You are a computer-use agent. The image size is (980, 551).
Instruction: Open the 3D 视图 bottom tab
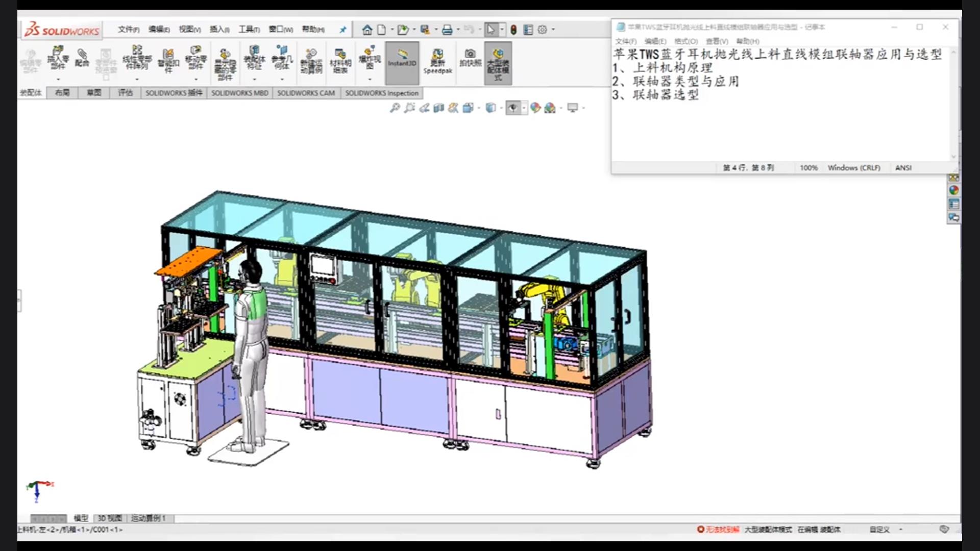click(109, 518)
